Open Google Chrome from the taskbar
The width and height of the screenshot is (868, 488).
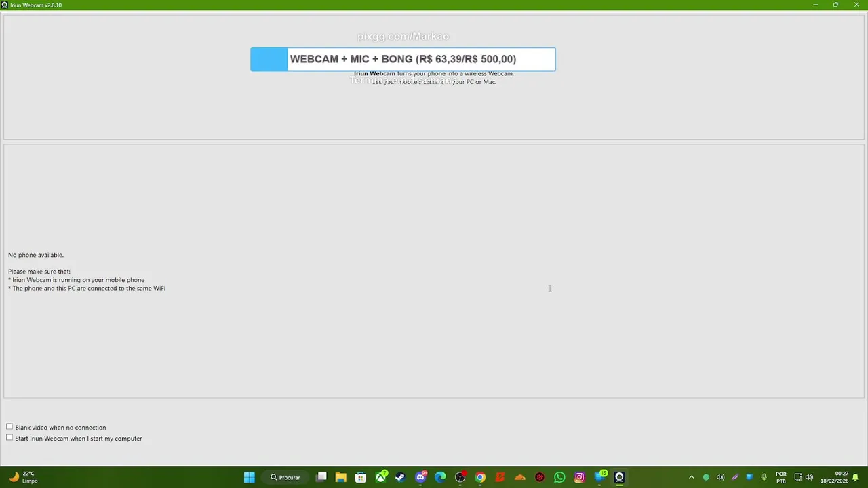[480, 477]
